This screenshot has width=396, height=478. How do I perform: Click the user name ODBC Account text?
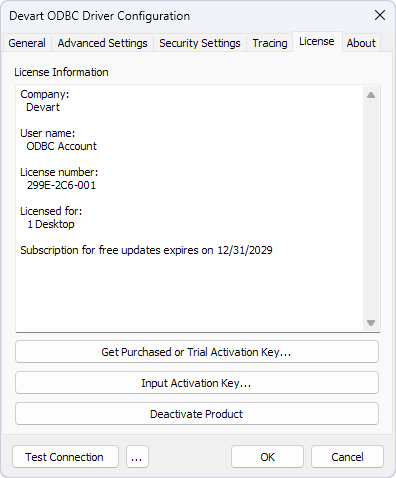(x=61, y=146)
